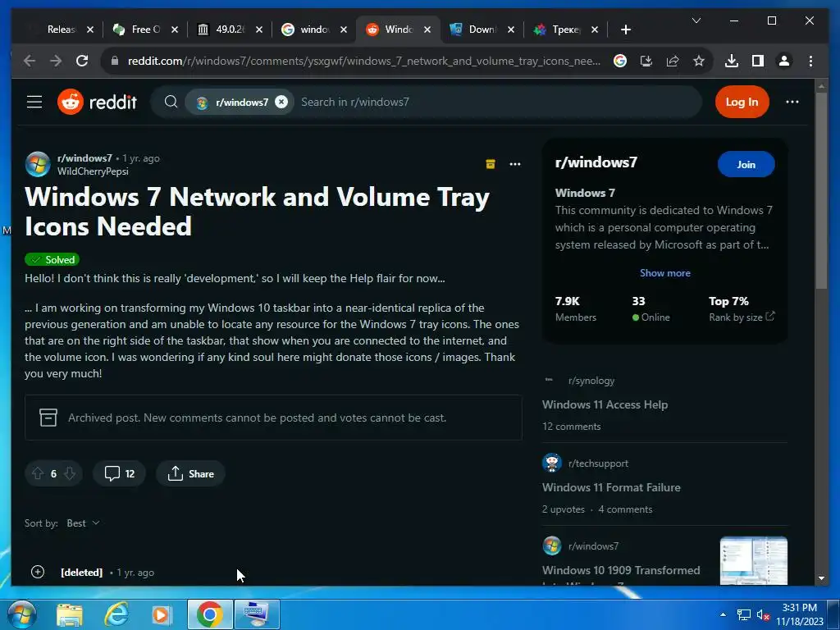This screenshot has height=630, width=840.
Task: Switch to the windo Google tab
Action: pyautogui.click(x=314, y=30)
